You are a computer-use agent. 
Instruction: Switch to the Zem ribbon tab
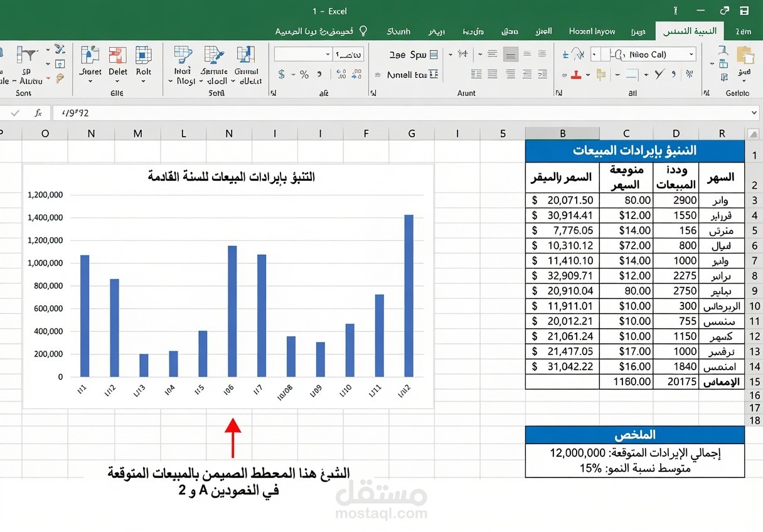[743, 31]
